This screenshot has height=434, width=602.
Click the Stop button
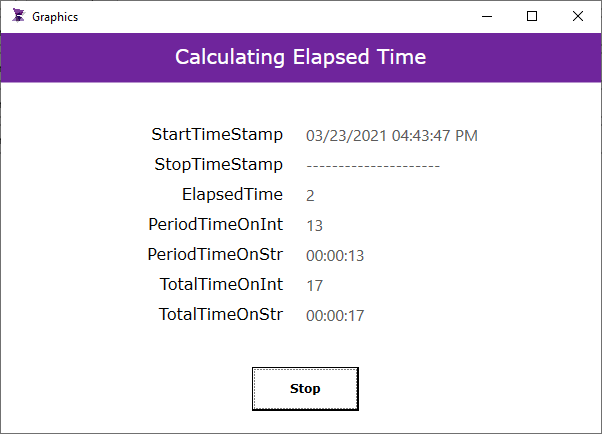coord(305,389)
